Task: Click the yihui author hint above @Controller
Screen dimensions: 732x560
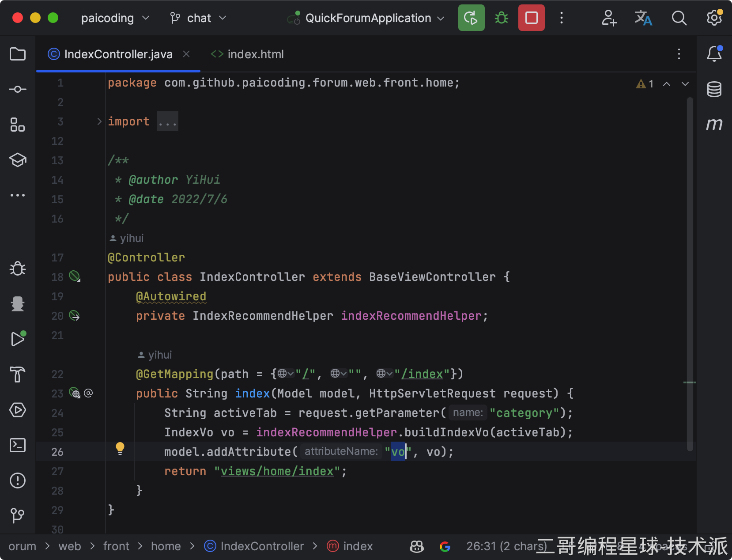Action: tap(126, 238)
